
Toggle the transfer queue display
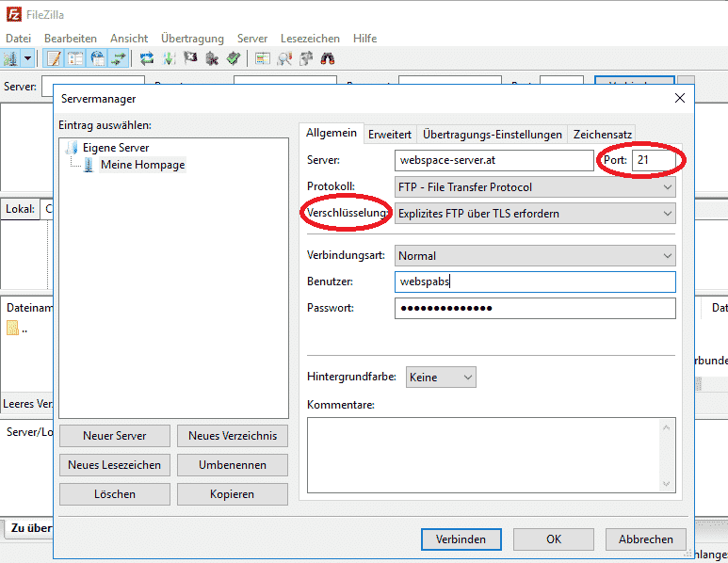pyautogui.click(x=119, y=58)
